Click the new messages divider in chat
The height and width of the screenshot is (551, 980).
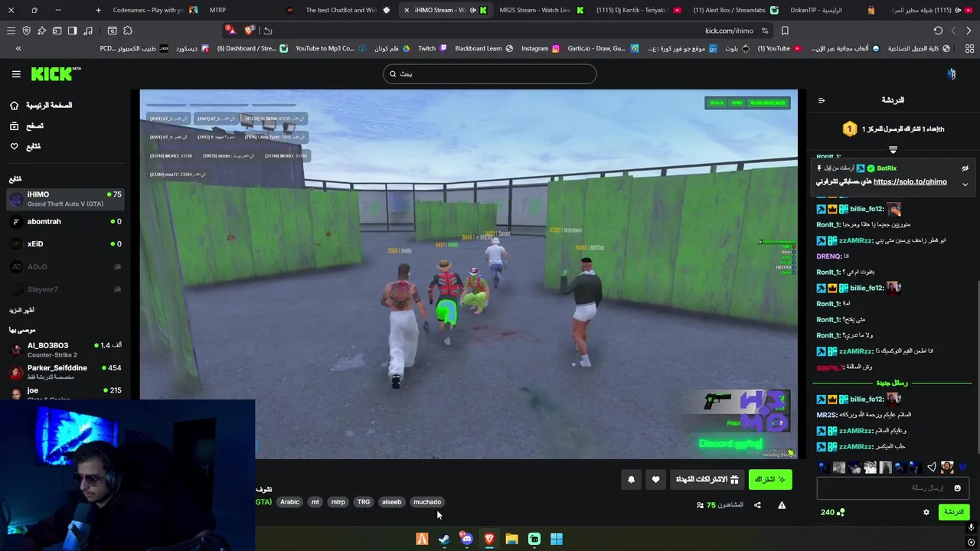[x=891, y=383]
